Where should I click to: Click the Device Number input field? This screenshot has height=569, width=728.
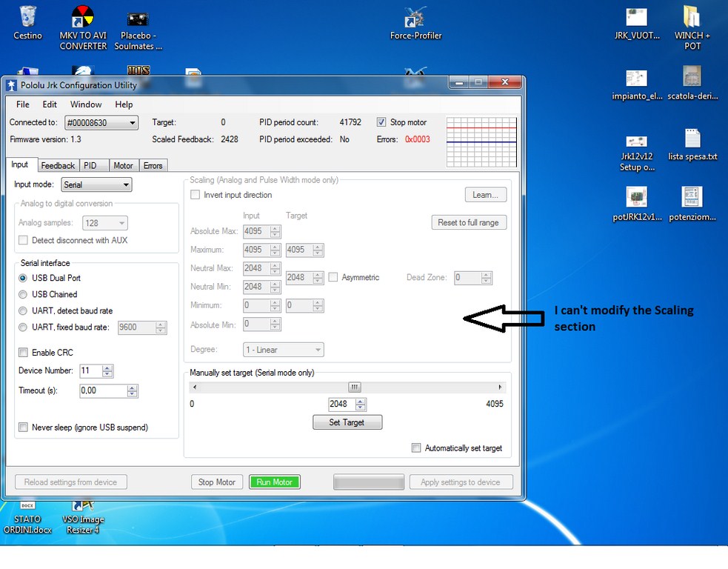coord(92,370)
